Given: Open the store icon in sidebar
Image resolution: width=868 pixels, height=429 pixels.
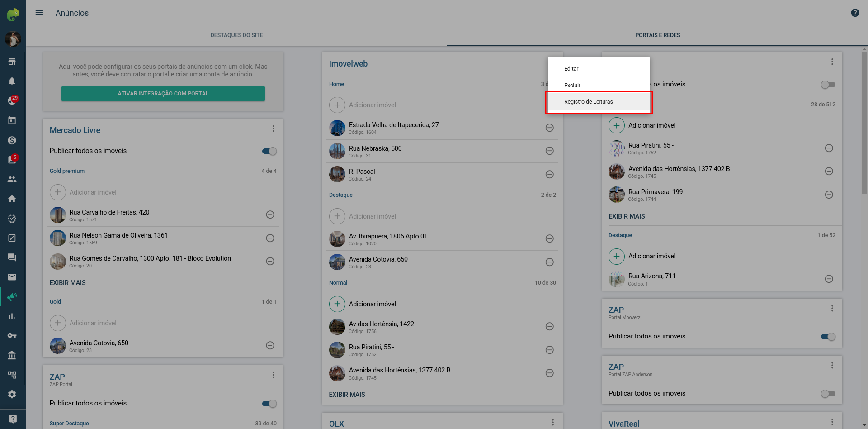Looking at the screenshot, I should click(12, 62).
